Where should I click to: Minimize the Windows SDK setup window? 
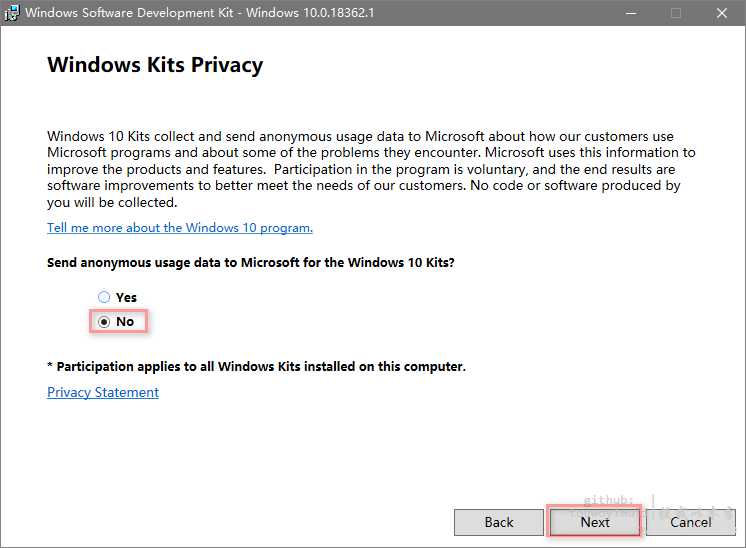[x=631, y=13]
